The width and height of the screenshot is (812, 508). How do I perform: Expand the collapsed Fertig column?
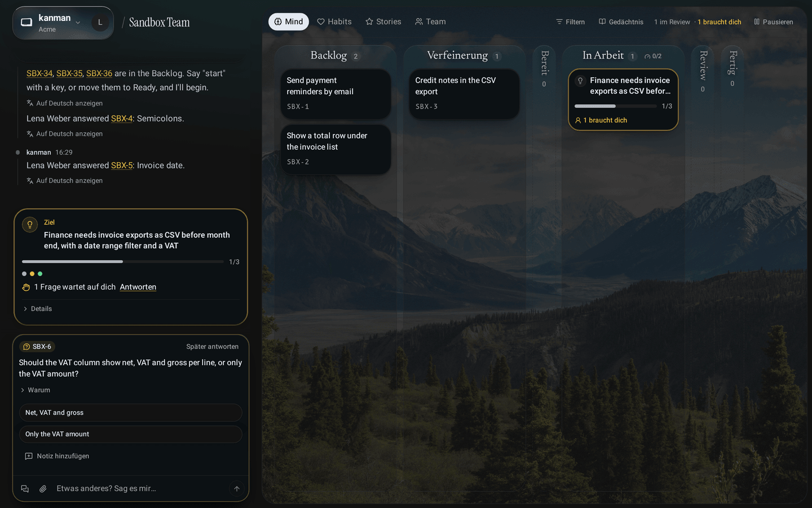pyautogui.click(x=732, y=69)
